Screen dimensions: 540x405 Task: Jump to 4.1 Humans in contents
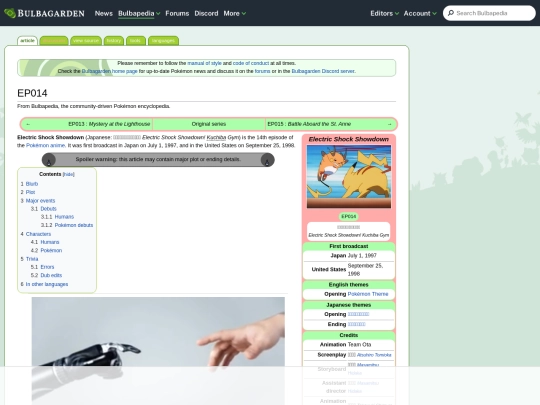[x=50, y=242]
